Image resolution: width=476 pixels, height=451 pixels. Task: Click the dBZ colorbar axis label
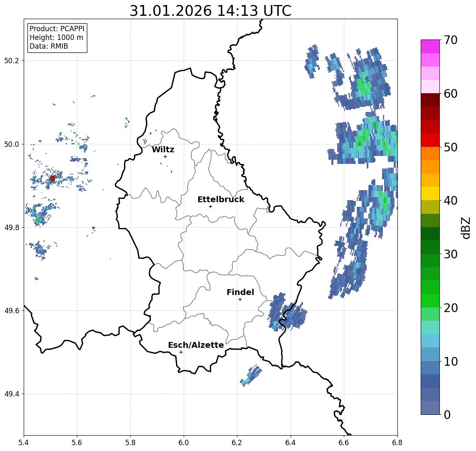coord(466,227)
